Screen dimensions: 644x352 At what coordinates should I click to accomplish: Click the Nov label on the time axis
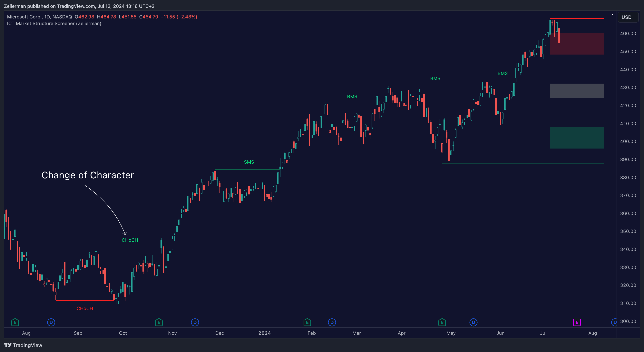pyautogui.click(x=172, y=333)
